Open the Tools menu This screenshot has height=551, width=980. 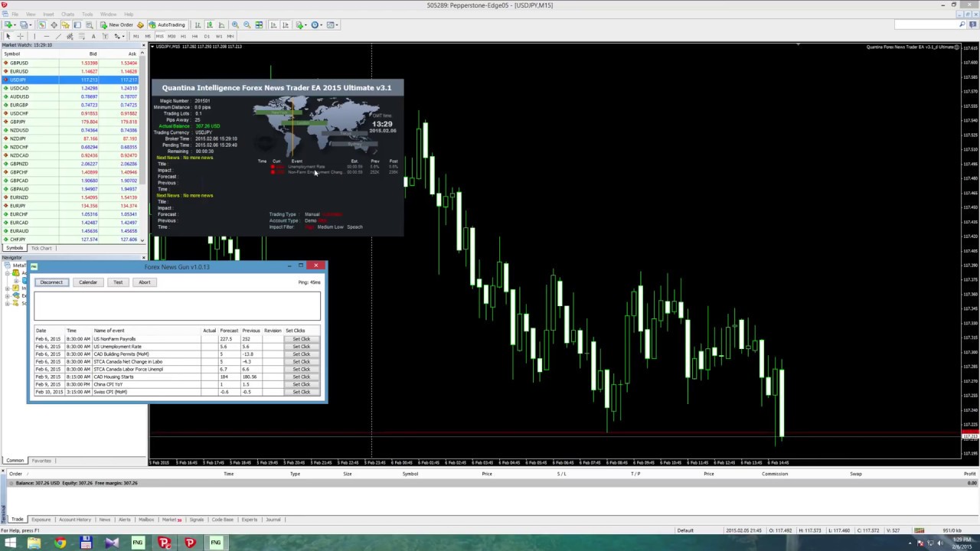pyautogui.click(x=87, y=14)
